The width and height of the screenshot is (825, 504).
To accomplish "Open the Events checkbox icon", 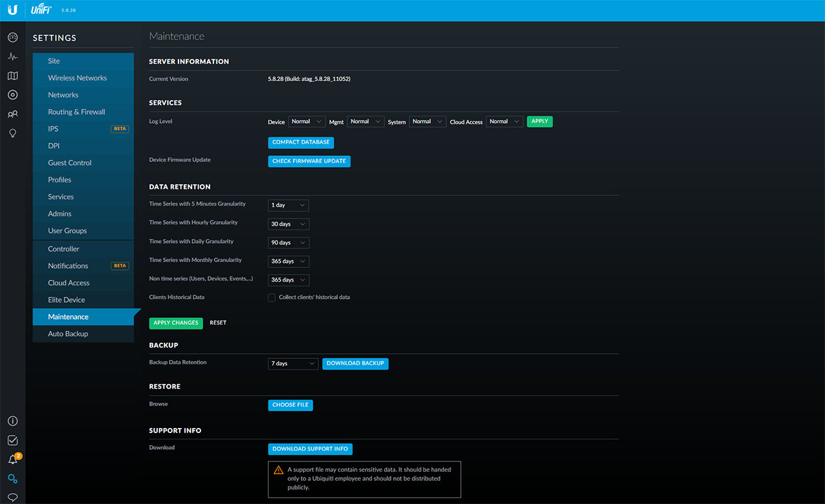I will pos(12,440).
